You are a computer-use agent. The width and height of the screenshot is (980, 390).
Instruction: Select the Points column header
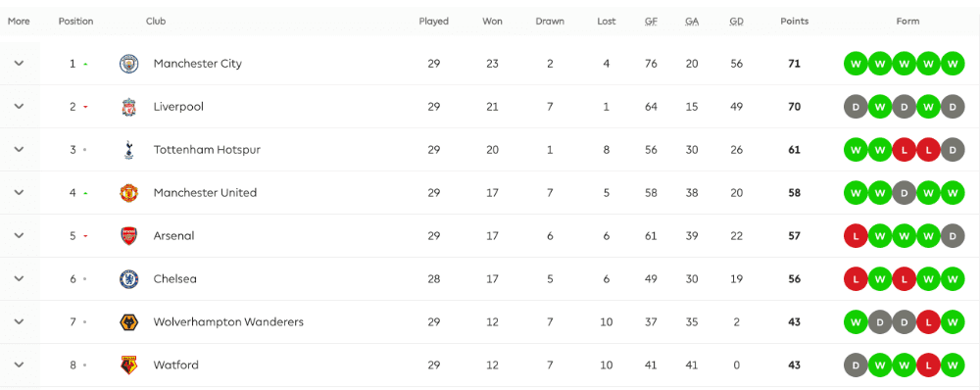coord(795,22)
